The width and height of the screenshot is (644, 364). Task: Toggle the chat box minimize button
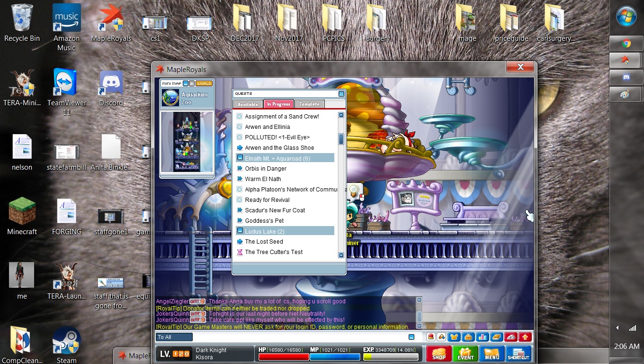(x=411, y=337)
